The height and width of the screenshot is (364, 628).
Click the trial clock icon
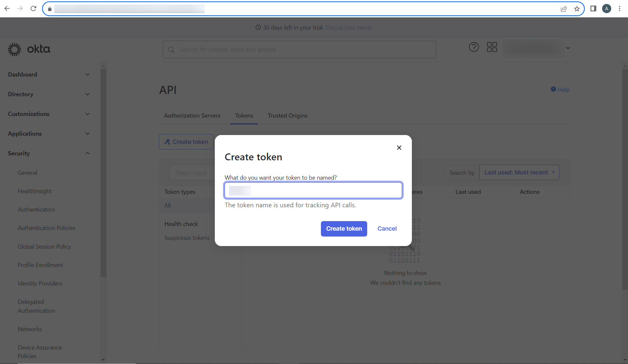[258, 28]
